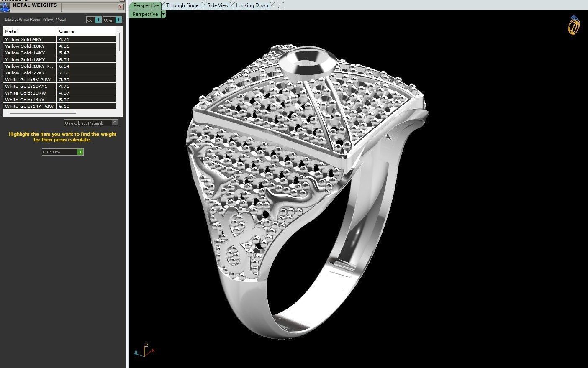Select the Yellow Gold:10KY row

[x=59, y=46]
